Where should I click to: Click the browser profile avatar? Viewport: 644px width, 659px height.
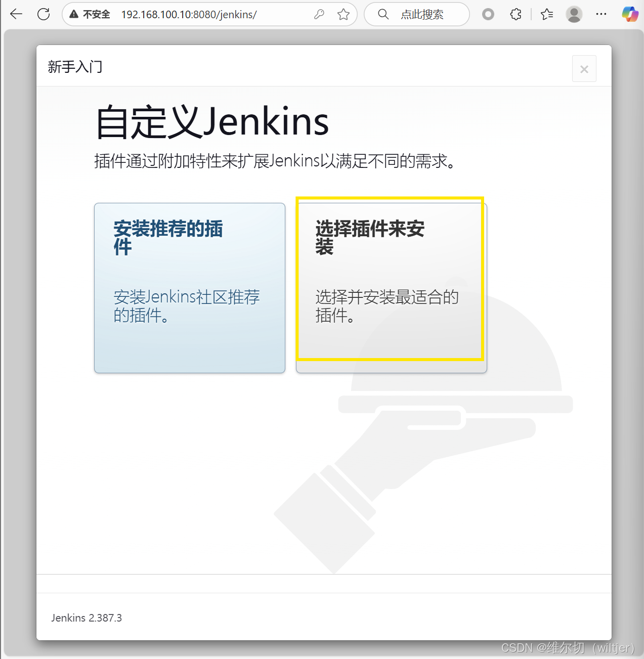coord(574,14)
